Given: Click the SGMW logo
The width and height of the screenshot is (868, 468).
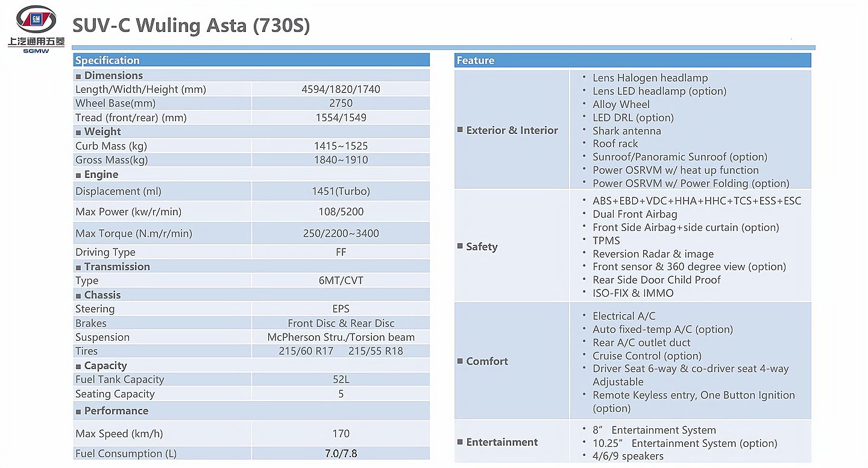Looking at the screenshot, I should coord(36,30).
